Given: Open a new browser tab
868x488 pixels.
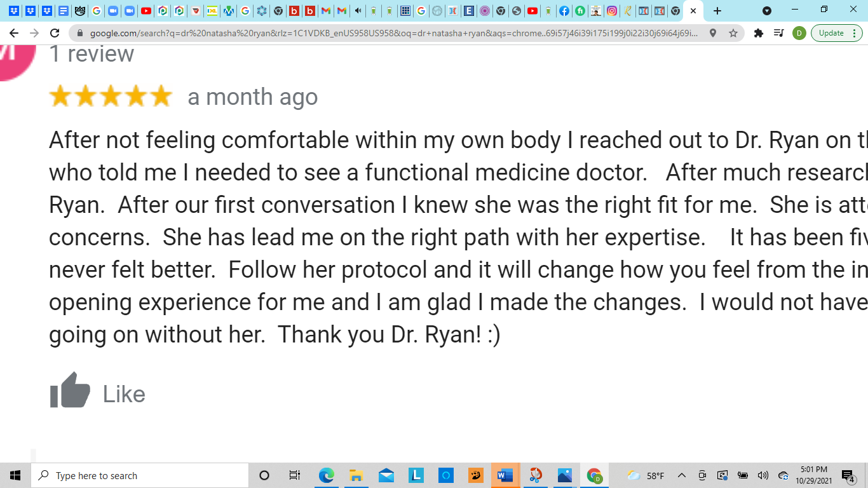Looking at the screenshot, I should tap(717, 11).
